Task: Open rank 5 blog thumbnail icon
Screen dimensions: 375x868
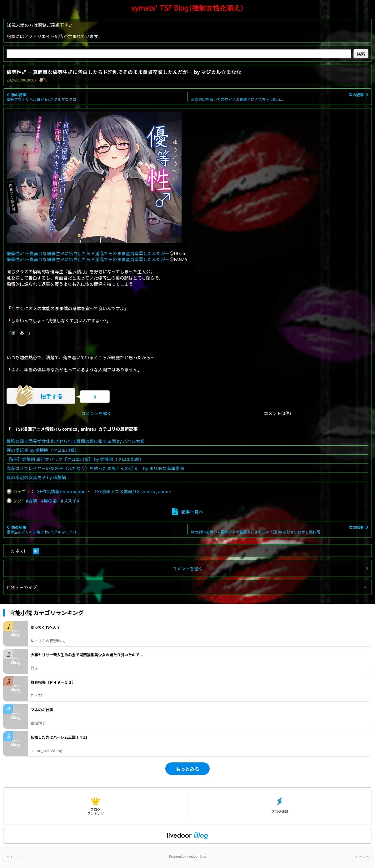Action: coord(16,744)
